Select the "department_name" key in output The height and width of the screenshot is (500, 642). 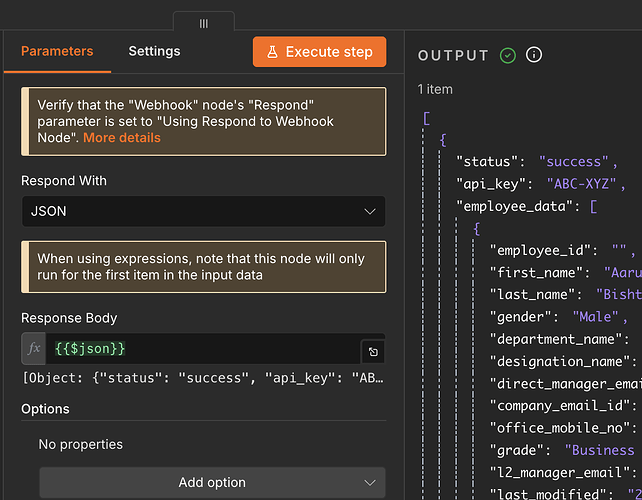(x=556, y=339)
